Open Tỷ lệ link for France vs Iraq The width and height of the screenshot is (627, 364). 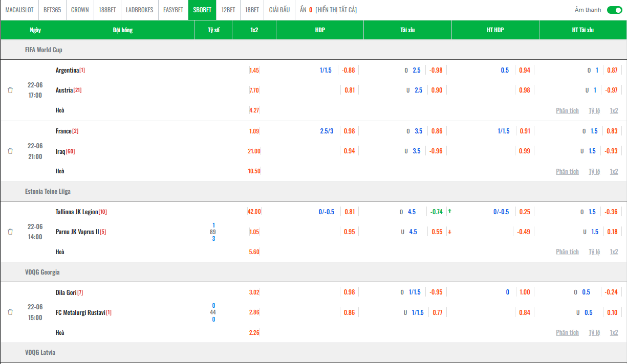pyautogui.click(x=594, y=171)
